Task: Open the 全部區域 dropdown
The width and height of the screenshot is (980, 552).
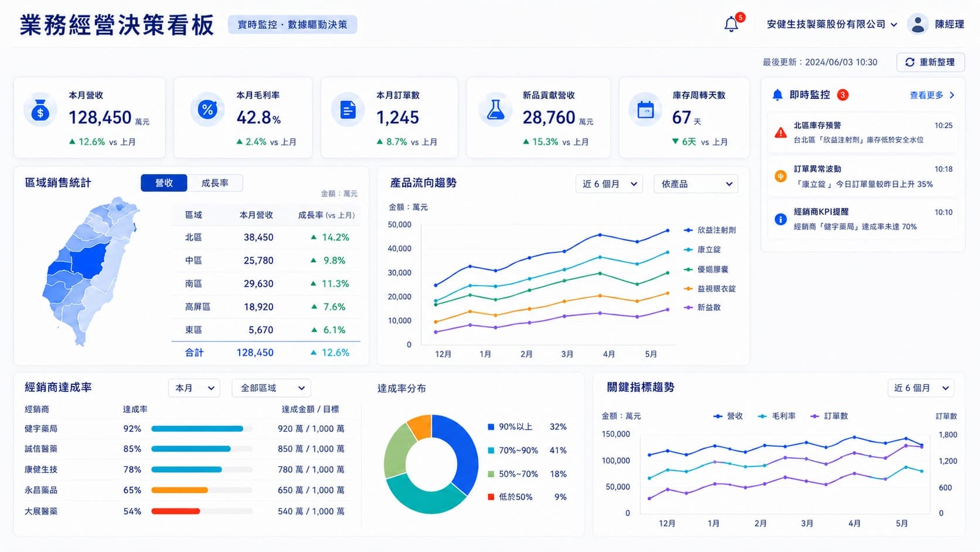Action: (272, 388)
